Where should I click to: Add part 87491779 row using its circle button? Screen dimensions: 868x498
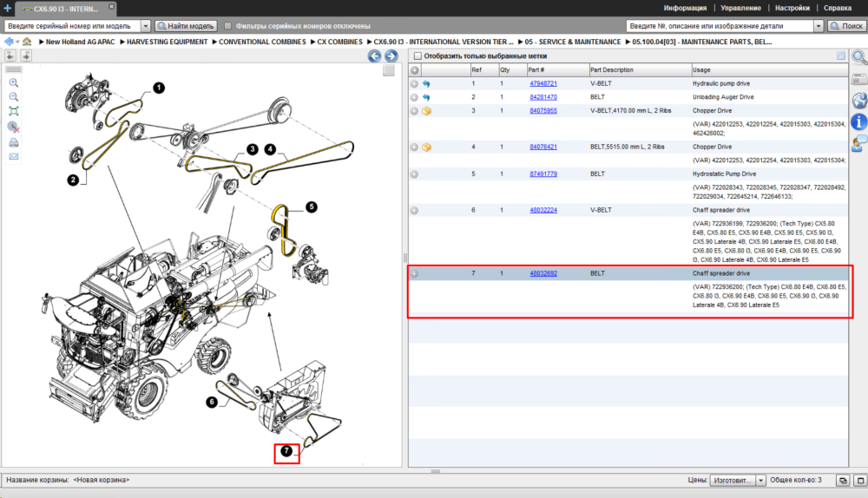[414, 174]
